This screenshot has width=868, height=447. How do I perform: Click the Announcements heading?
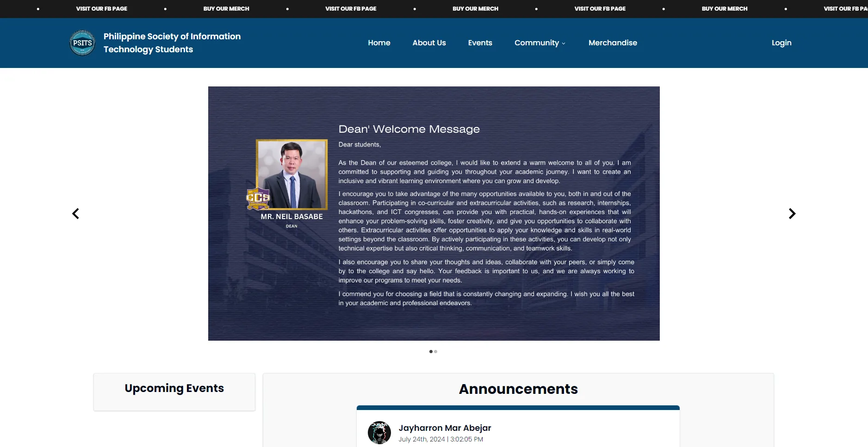point(518,389)
